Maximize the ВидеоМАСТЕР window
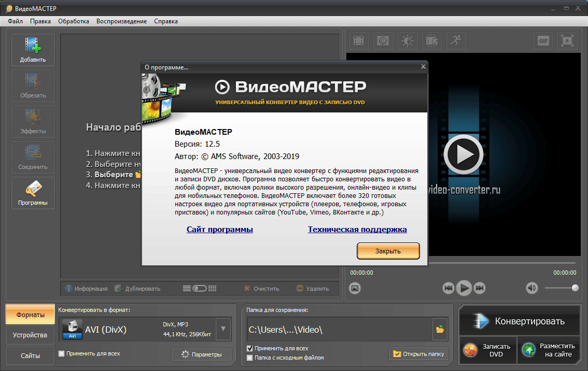The width and height of the screenshot is (588, 371). pos(566,8)
